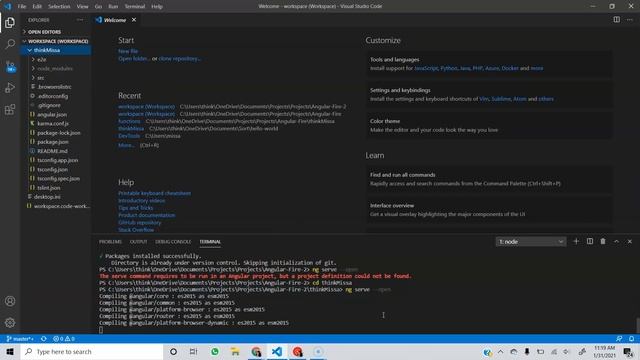The width and height of the screenshot is (640, 360).
Task: Open the Go menu
Action: [98, 7]
